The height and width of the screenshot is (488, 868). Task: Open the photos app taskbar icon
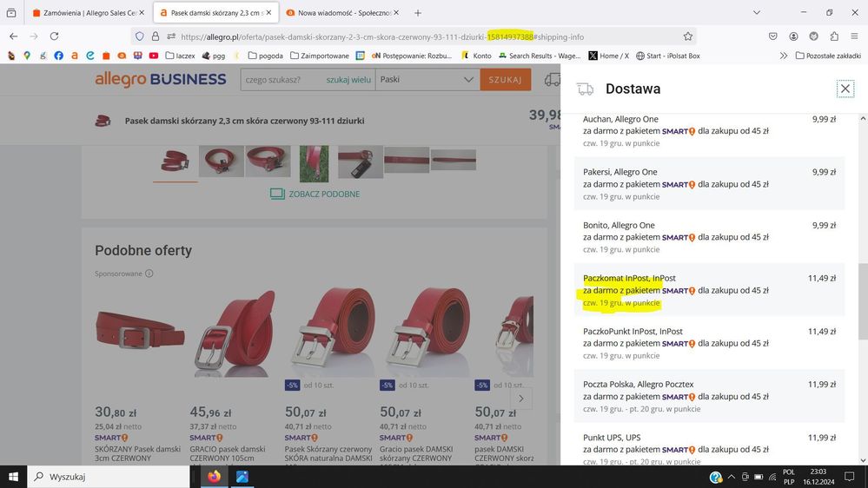[242, 477]
